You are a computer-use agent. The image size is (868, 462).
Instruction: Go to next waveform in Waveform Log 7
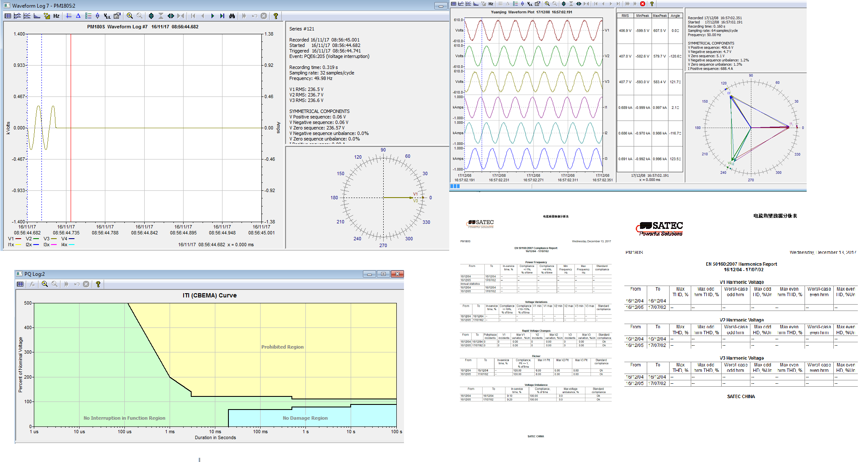click(x=212, y=16)
